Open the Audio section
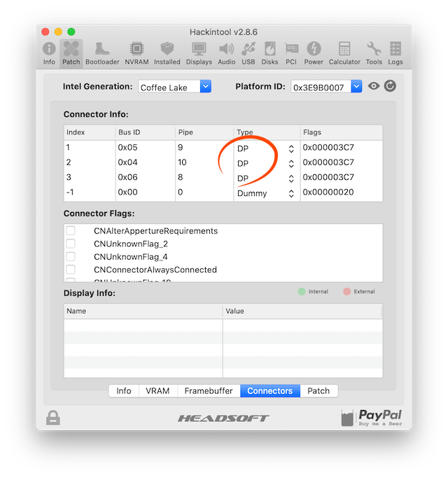The width and height of the screenshot is (448, 478). click(x=226, y=53)
